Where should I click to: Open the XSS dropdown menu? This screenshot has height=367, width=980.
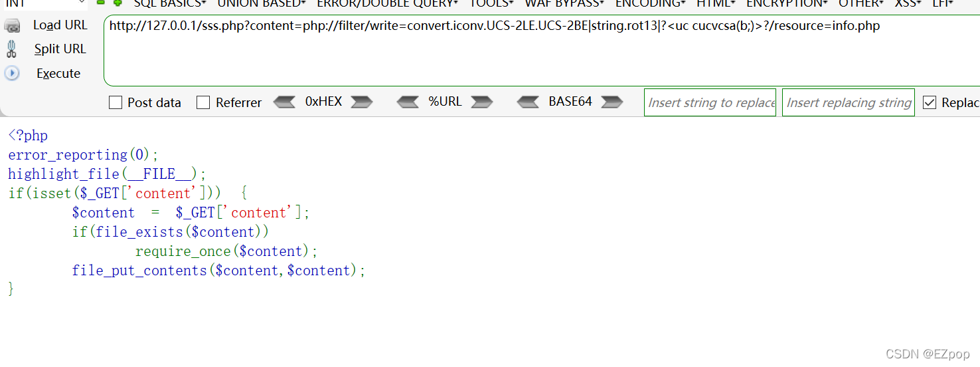[x=908, y=3]
